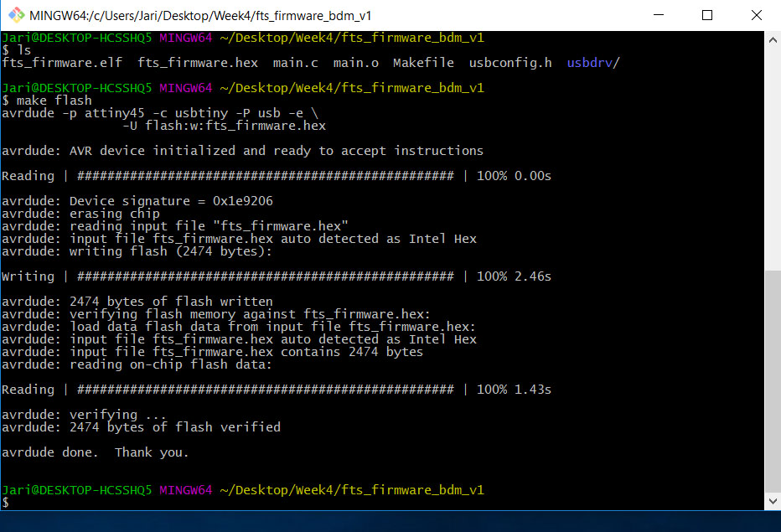781x532 pixels.
Task: Close the MINGW64 terminal window
Action: click(x=756, y=15)
